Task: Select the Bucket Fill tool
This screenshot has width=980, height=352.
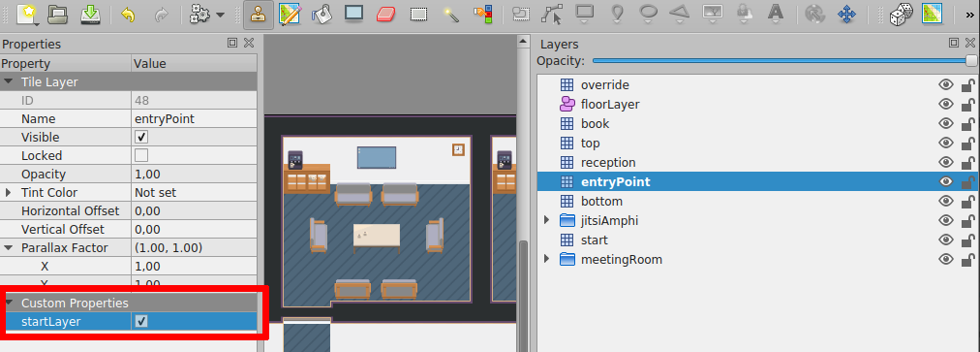Action: click(322, 14)
